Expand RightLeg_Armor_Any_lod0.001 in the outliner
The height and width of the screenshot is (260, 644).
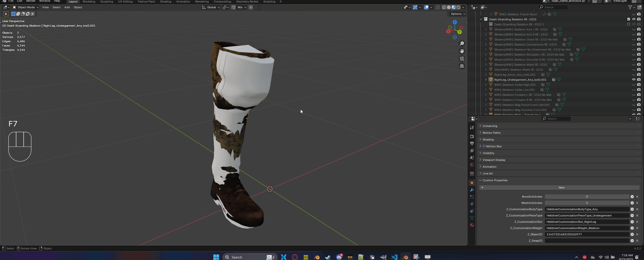click(x=486, y=75)
